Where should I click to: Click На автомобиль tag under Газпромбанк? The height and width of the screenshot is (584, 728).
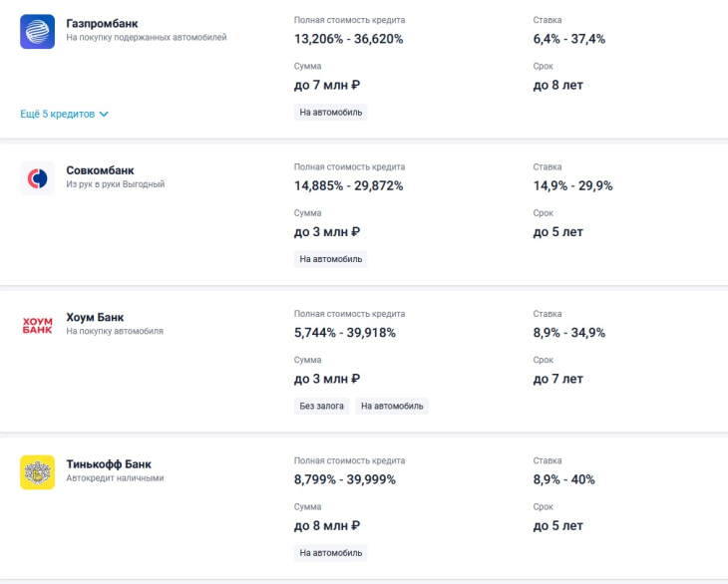(330, 113)
